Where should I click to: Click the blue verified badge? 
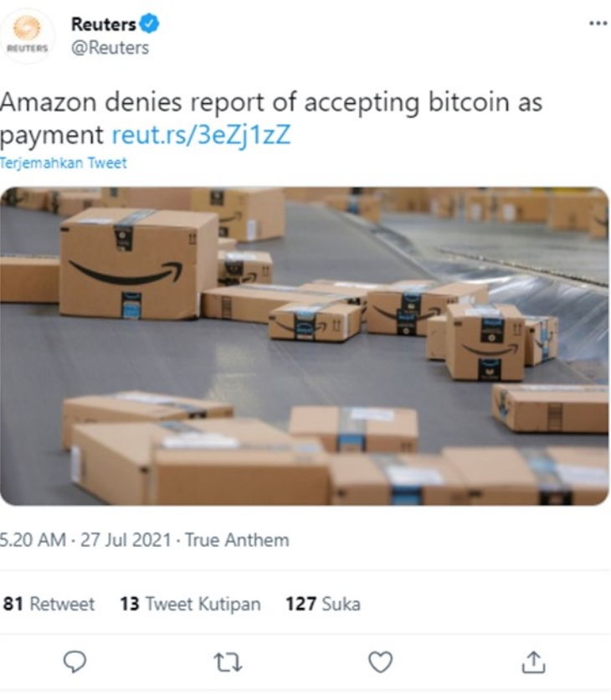coord(149,23)
